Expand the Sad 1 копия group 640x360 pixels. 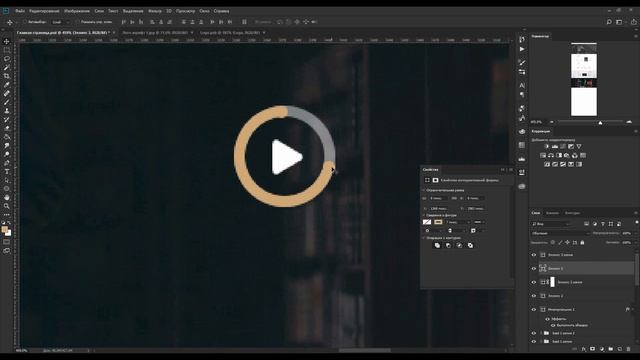541,341
